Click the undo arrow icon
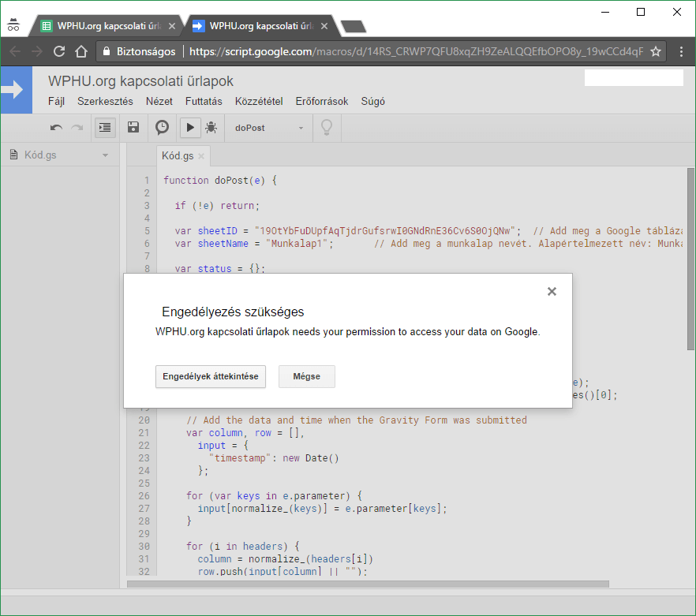The image size is (696, 616). coord(56,128)
